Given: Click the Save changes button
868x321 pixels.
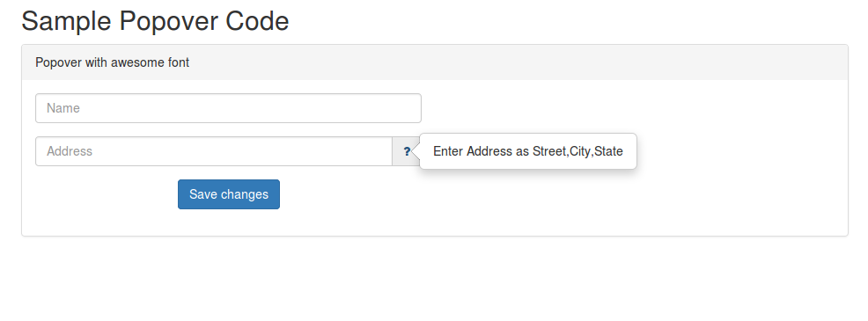Looking at the screenshot, I should (x=229, y=194).
